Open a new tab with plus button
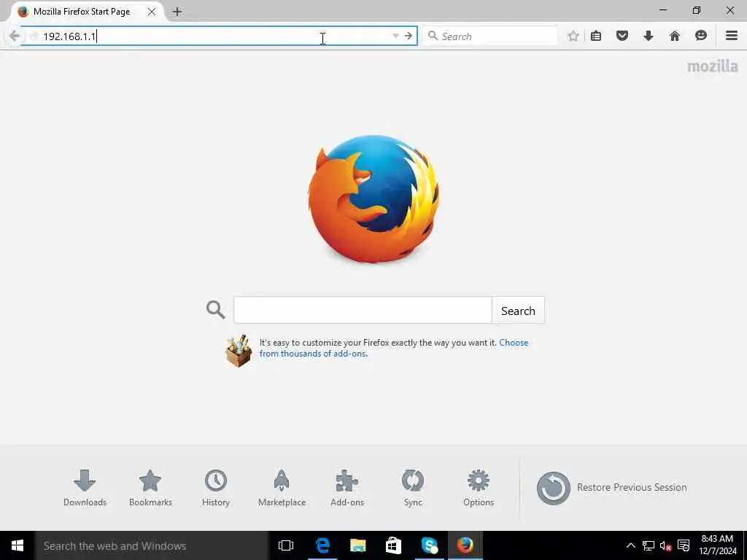The image size is (747, 560). [177, 12]
